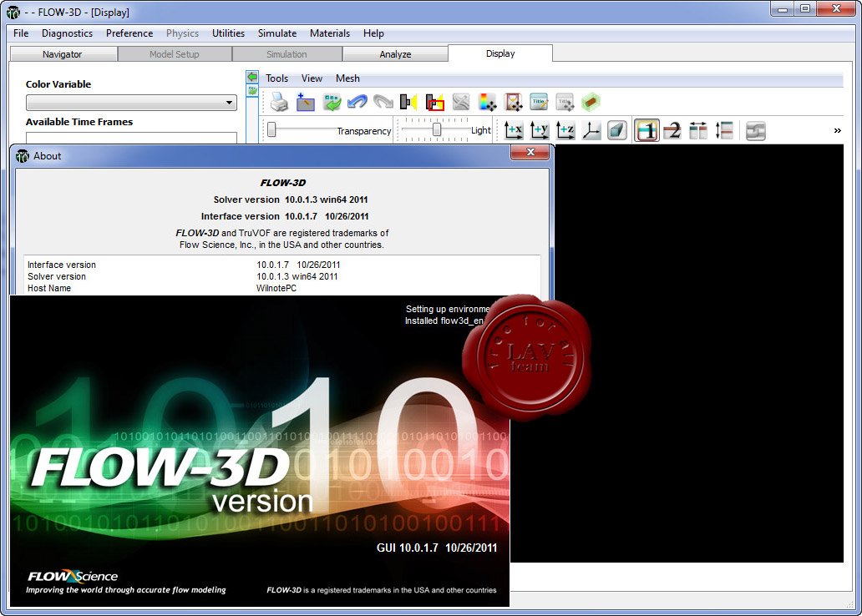Viewport: 862px width, 616px height.
Task: Minimize the FLOW-3D main window
Action: (783, 9)
